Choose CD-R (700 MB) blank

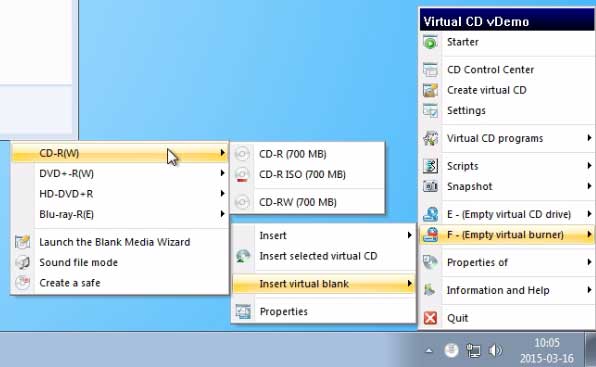coord(308,154)
